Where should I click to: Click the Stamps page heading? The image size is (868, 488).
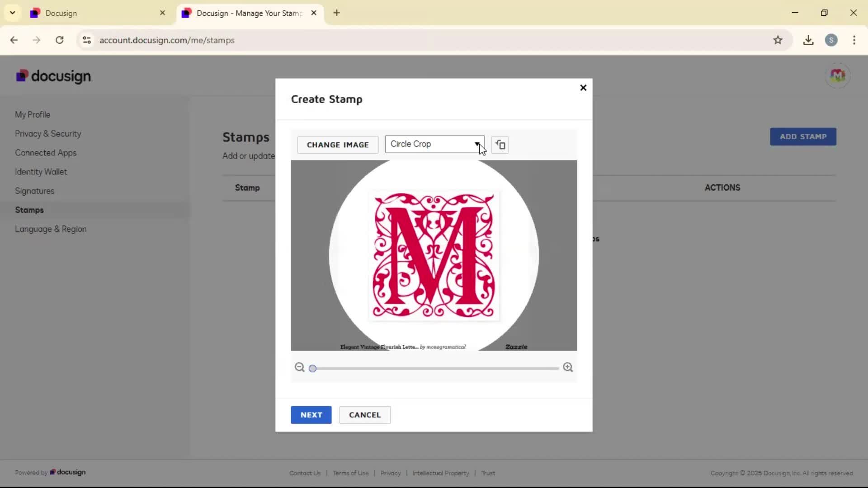[246, 137]
